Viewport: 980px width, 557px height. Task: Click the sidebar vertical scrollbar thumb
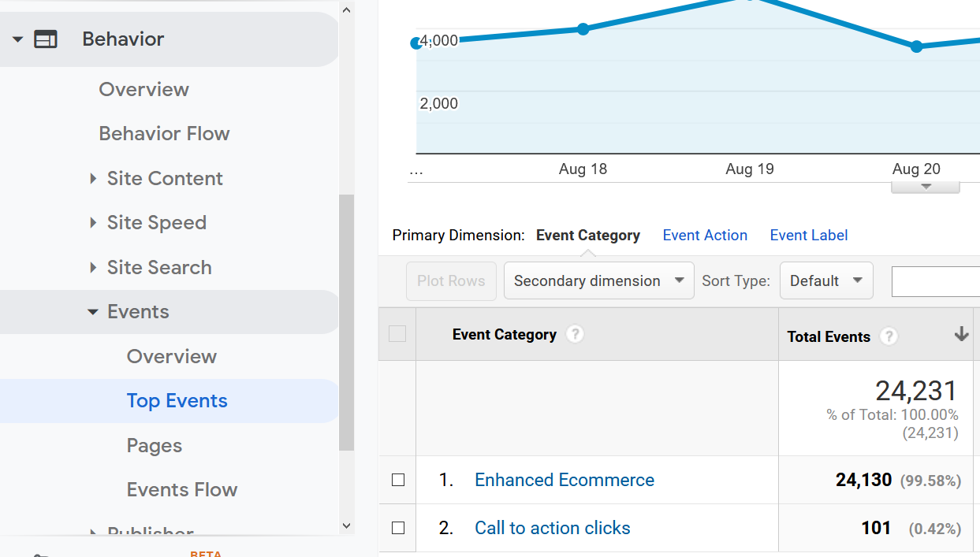tap(346, 322)
